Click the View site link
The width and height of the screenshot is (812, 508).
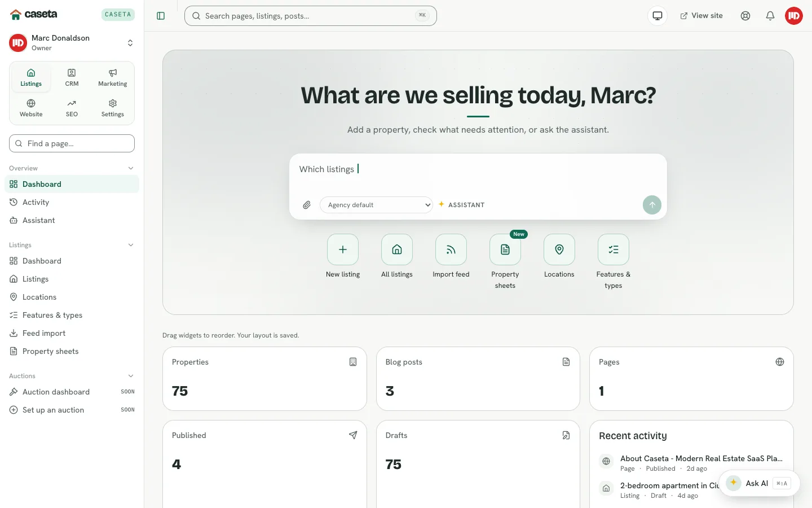(701, 16)
